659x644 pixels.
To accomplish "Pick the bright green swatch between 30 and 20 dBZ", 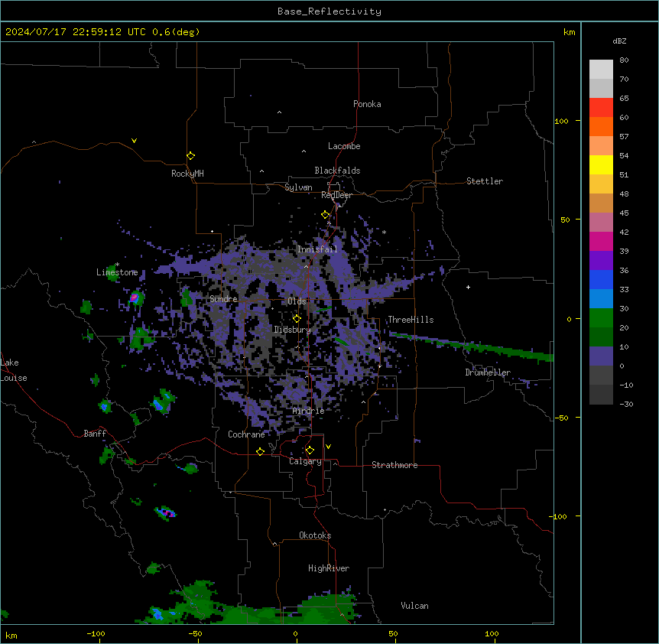I will 601,318.
